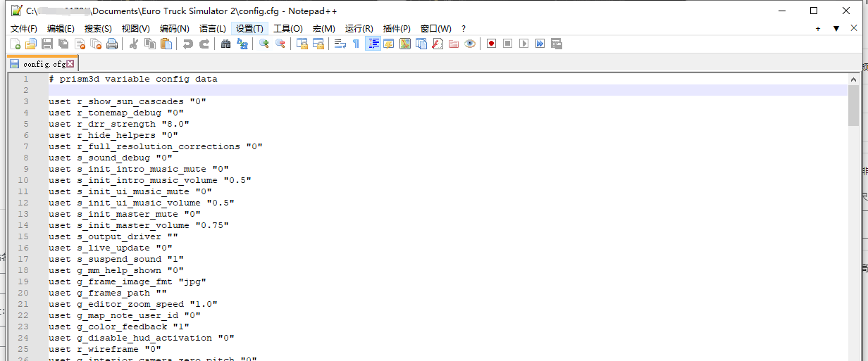Viewport: 868px width, 361px height.
Task: Undo the last edit via toolbar
Action: tap(187, 44)
